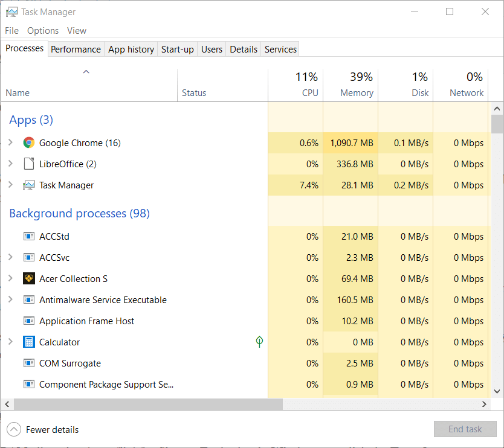Click the Task Manager row icon
Image resolution: width=504 pixels, height=448 pixels.
click(29, 185)
